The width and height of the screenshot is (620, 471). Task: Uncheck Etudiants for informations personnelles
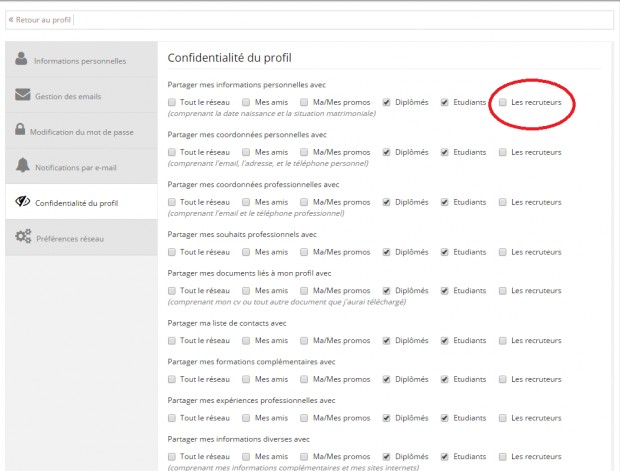click(444, 102)
